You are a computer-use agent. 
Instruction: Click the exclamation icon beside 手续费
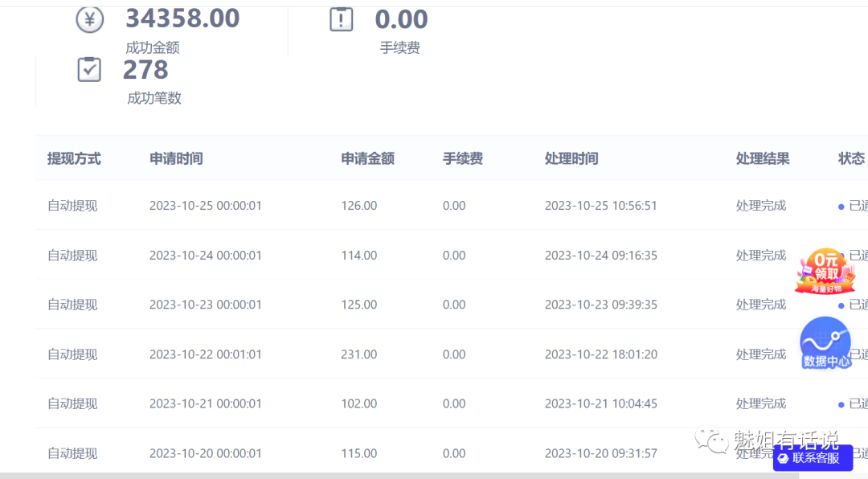pyautogui.click(x=342, y=19)
